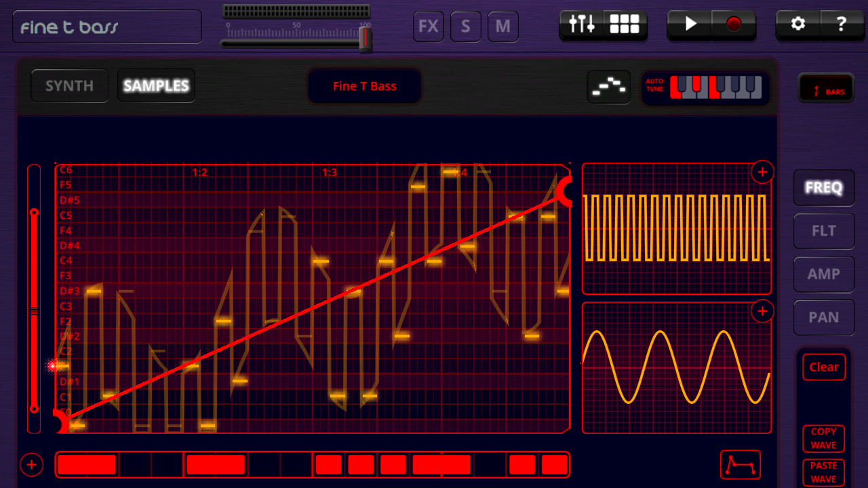Click the automation curve icon near sequencer

tap(608, 87)
